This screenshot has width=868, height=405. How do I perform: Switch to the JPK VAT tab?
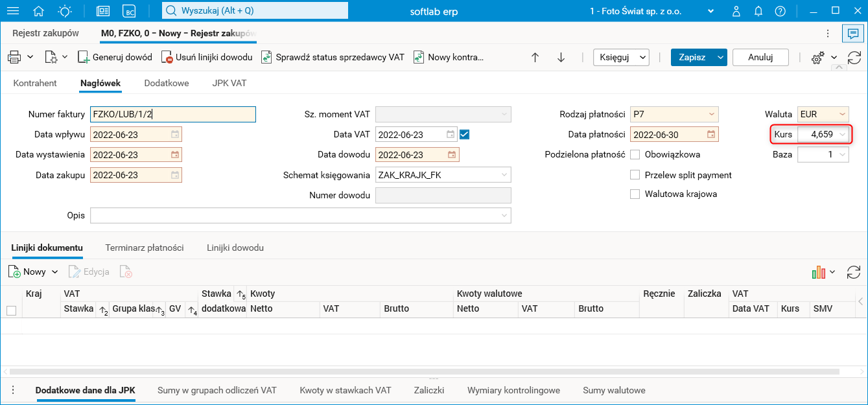[x=229, y=84]
